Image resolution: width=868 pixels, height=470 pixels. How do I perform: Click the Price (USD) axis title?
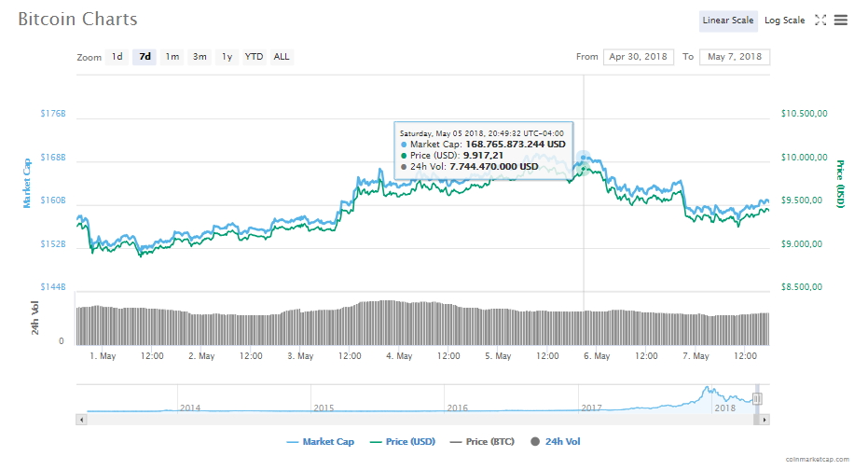(840, 184)
